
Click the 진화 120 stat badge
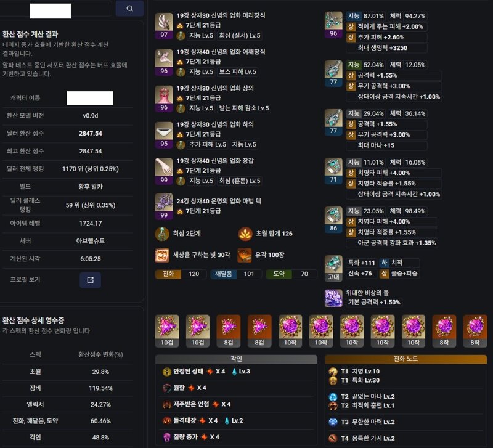tap(181, 274)
